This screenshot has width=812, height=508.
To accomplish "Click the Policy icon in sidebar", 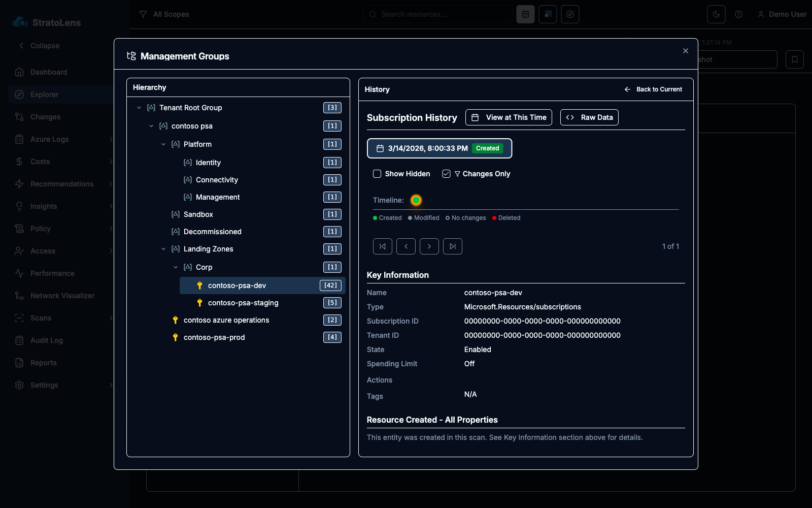I will pyautogui.click(x=19, y=229).
